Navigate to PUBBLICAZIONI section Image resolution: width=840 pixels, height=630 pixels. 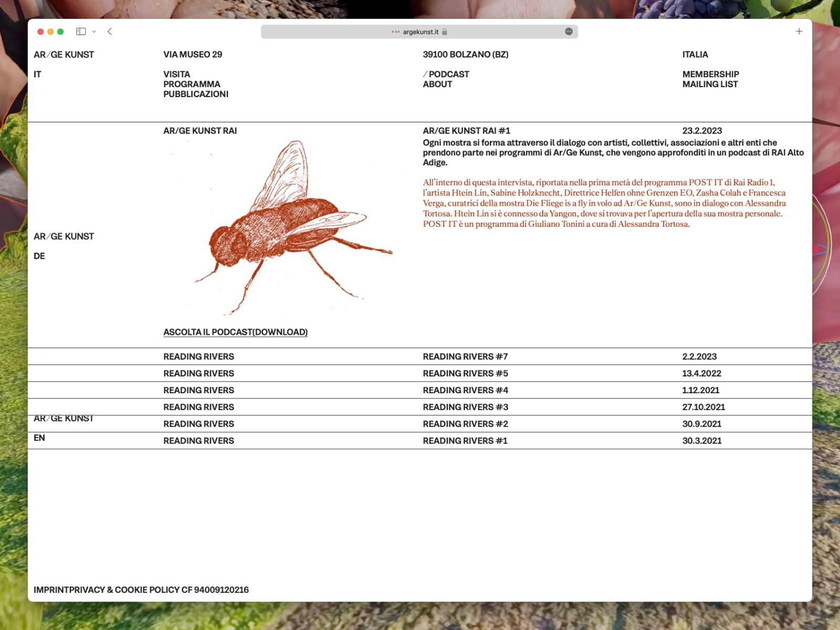pyautogui.click(x=195, y=94)
